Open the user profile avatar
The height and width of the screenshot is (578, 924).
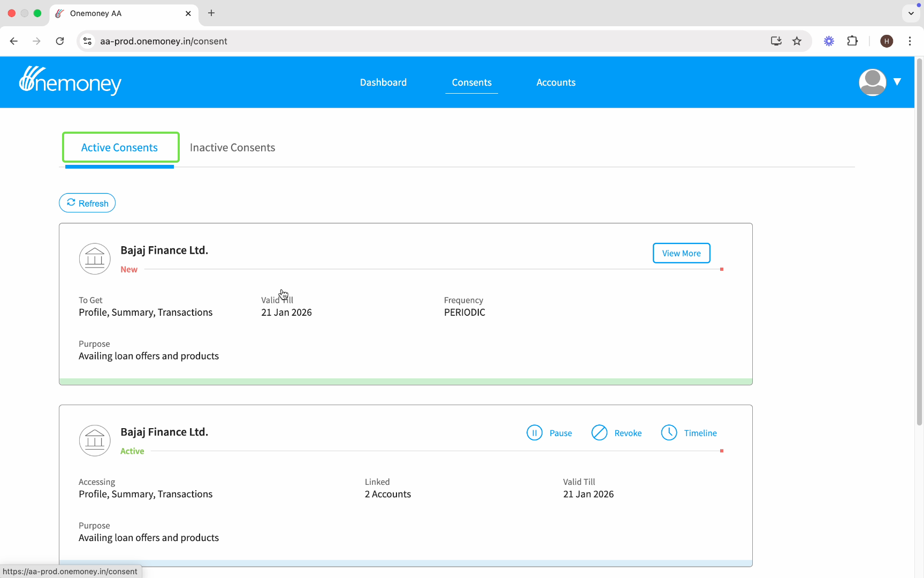pos(872,82)
